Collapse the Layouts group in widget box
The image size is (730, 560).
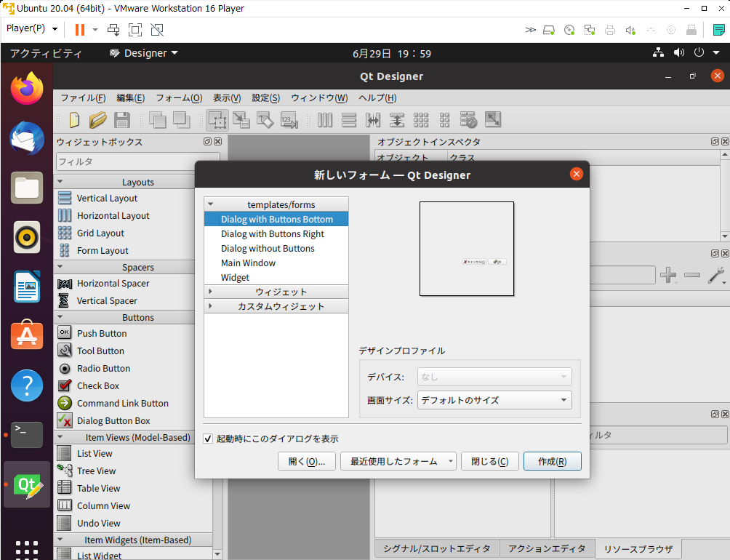tap(60, 182)
